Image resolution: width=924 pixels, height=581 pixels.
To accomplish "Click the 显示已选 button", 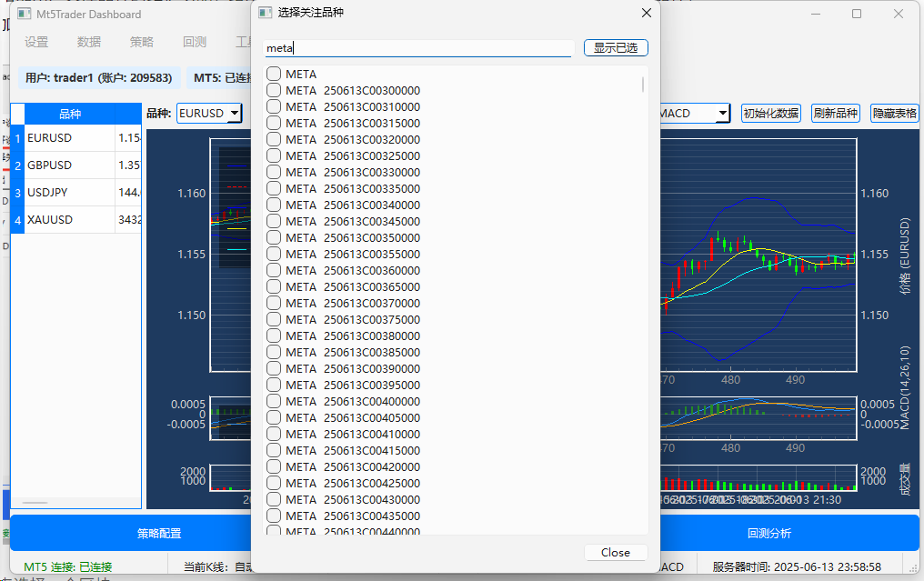I will point(616,47).
